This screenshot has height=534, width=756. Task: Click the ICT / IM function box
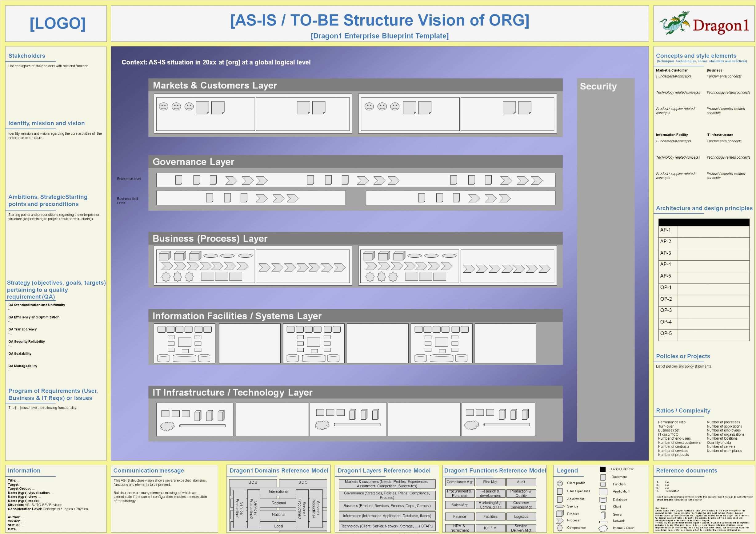click(x=490, y=528)
